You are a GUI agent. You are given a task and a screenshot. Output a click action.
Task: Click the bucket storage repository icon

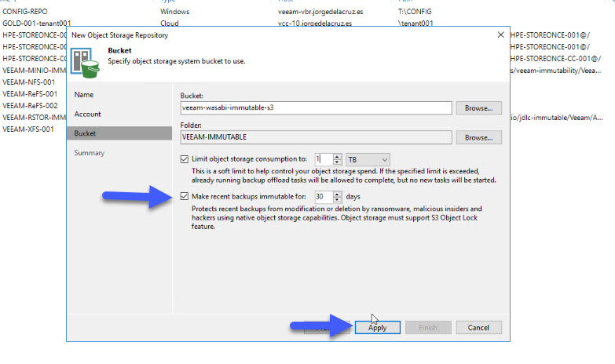coord(85,63)
